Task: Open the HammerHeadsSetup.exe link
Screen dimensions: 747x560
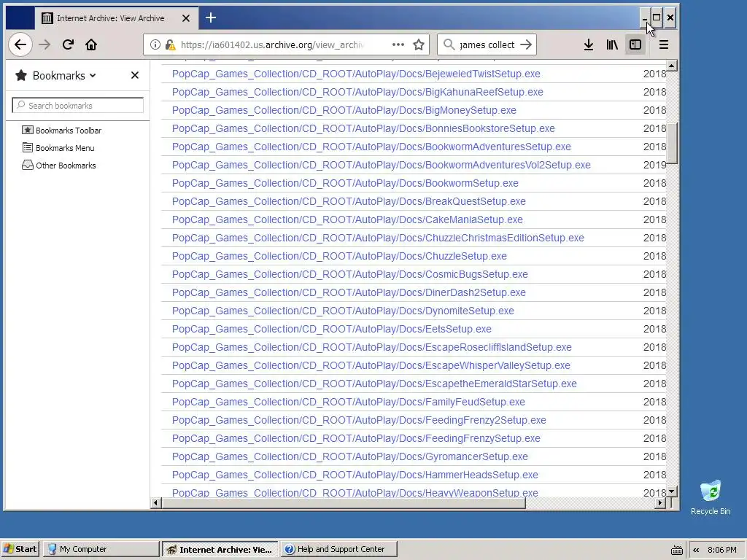Action: click(x=355, y=475)
